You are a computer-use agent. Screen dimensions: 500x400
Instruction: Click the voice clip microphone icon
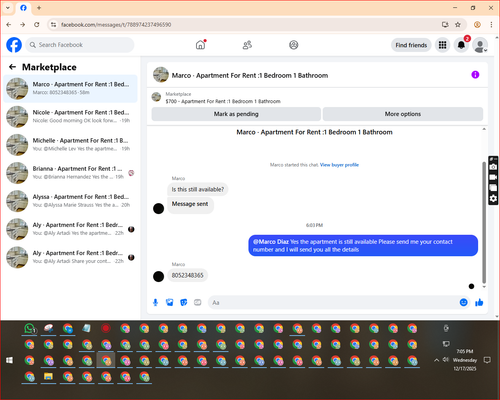point(155,302)
